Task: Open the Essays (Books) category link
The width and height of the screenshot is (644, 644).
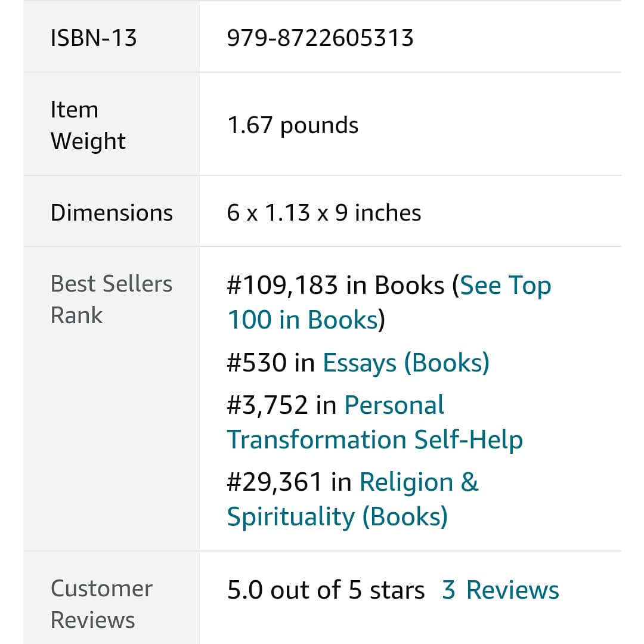Action: (405, 363)
